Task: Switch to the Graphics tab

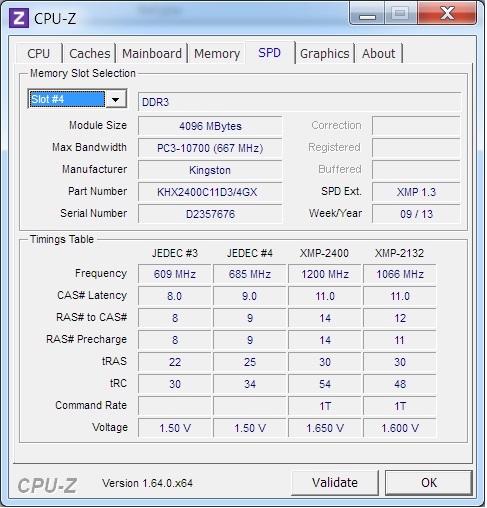Action: (x=325, y=53)
